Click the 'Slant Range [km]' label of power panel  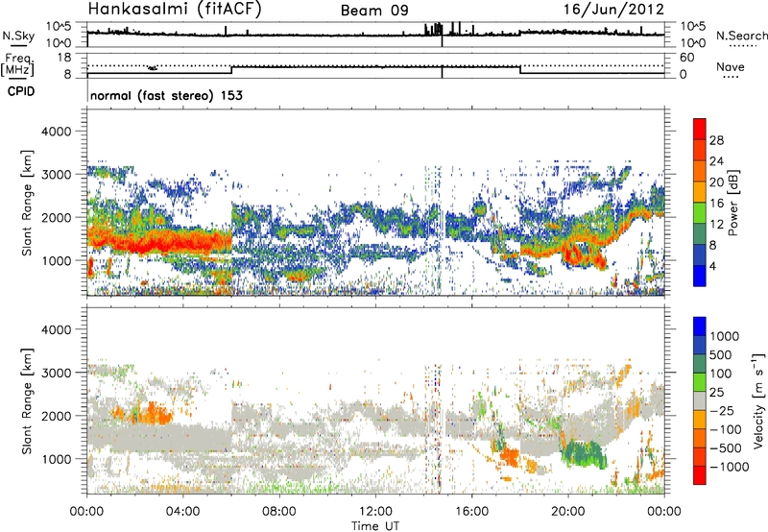coord(27,203)
